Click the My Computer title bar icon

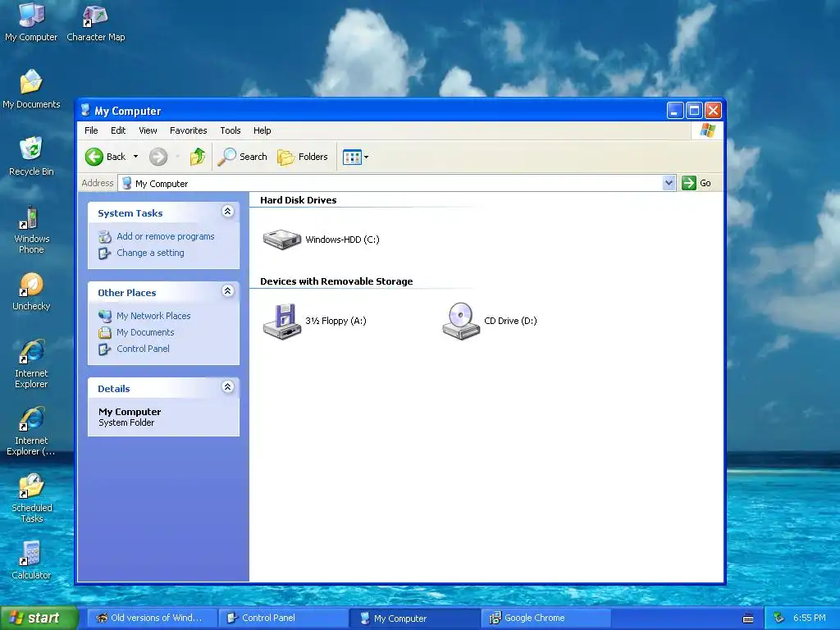click(85, 111)
